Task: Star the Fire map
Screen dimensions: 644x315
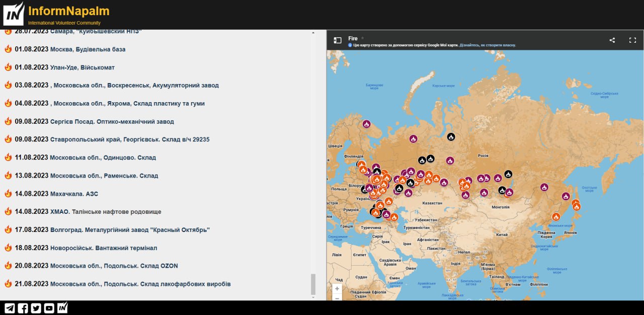Action: pos(362,38)
